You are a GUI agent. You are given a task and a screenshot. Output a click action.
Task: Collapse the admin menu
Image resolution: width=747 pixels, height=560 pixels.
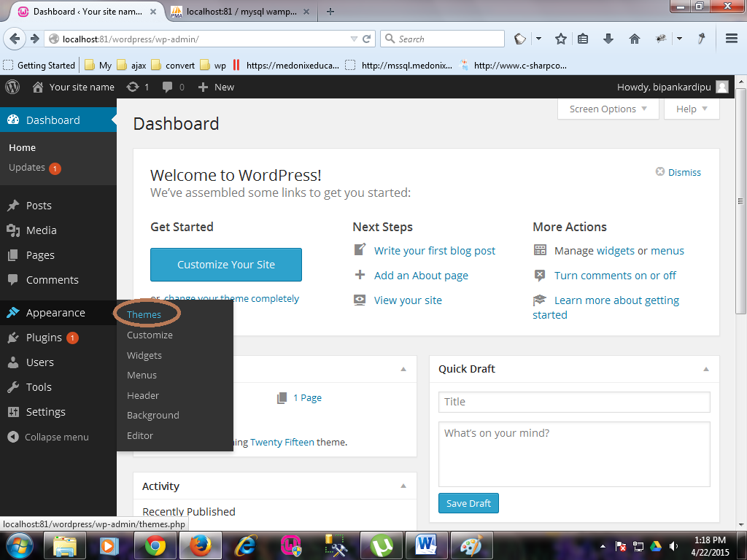pyautogui.click(x=49, y=437)
